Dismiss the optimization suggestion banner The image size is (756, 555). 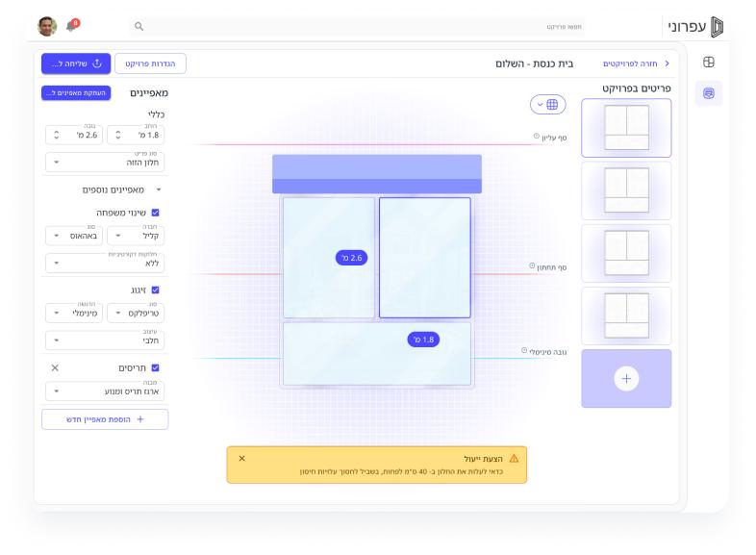pyautogui.click(x=241, y=458)
